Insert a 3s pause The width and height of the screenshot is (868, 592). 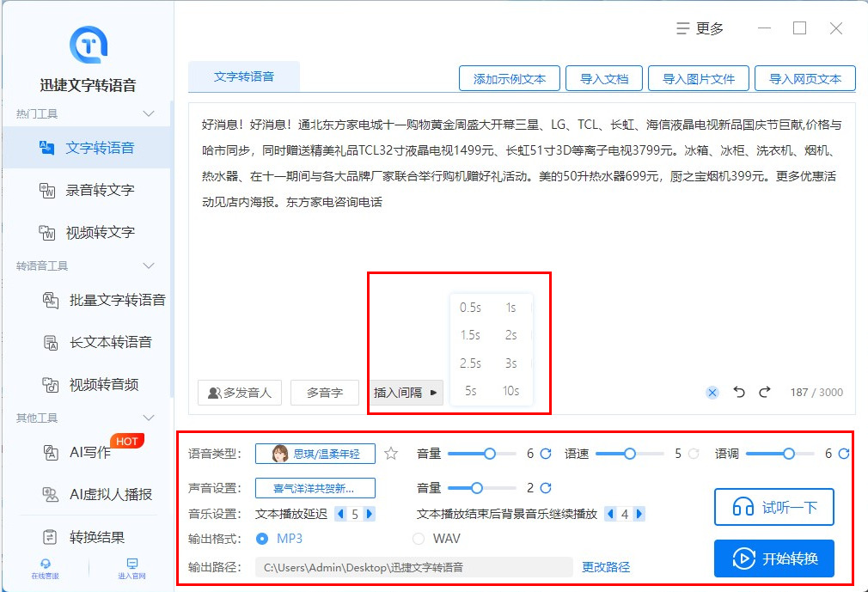(x=511, y=363)
